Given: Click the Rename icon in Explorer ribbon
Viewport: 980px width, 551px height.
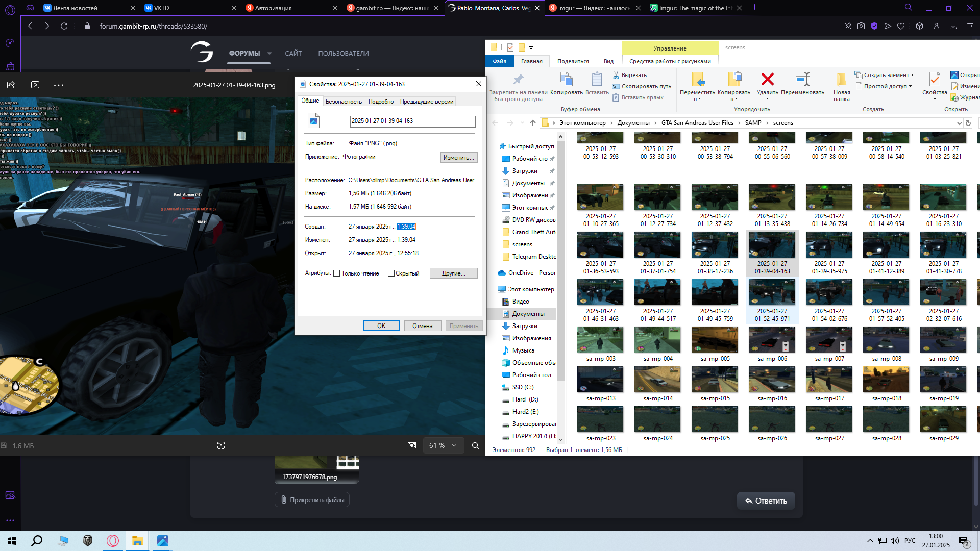Looking at the screenshot, I should point(802,80).
